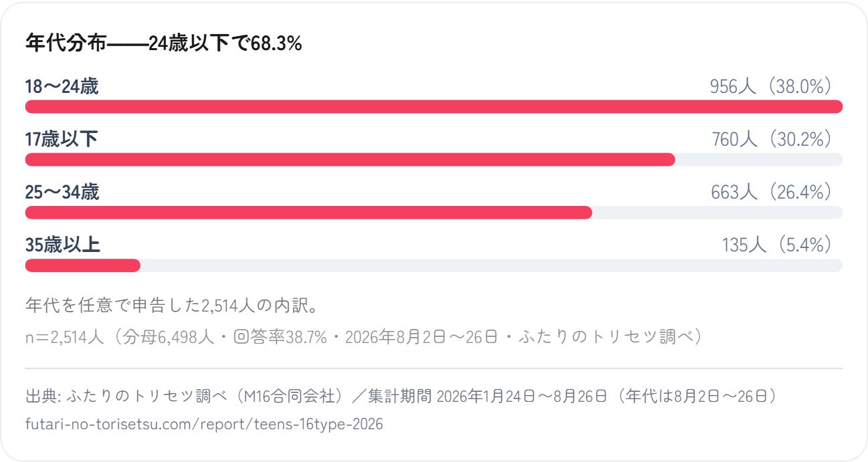Select the 17歳以下 label
This screenshot has width=868, height=462.
coord(62,139)
